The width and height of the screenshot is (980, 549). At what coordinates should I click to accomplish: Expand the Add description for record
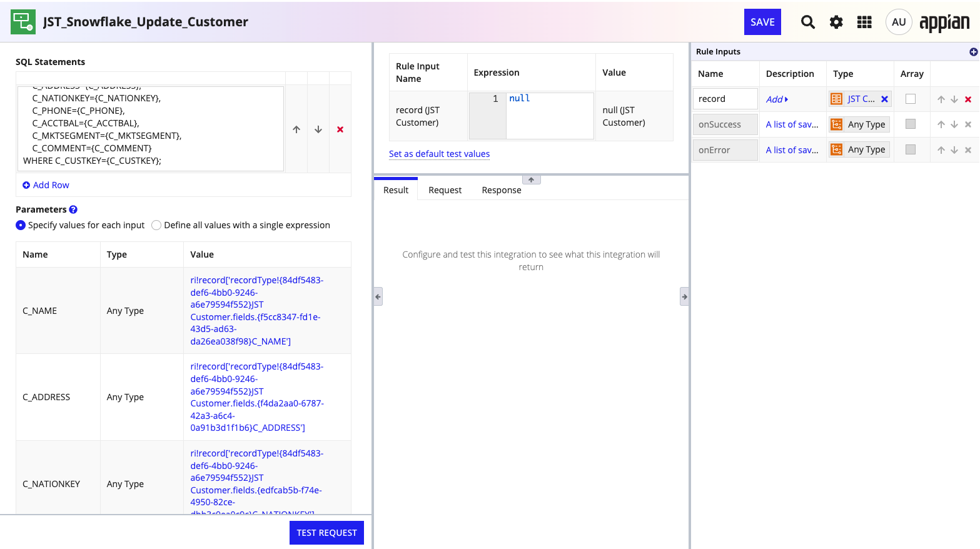click(x=777, y=99)
